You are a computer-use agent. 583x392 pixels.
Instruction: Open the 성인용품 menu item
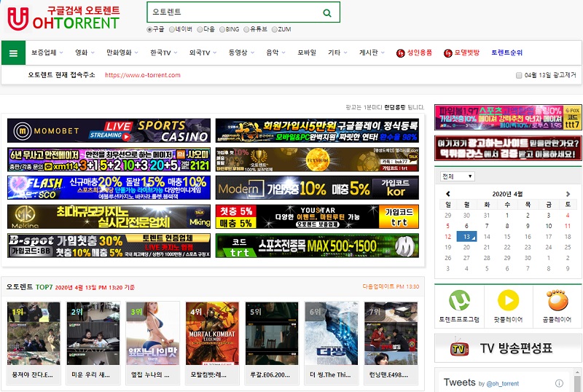[414, 52]
